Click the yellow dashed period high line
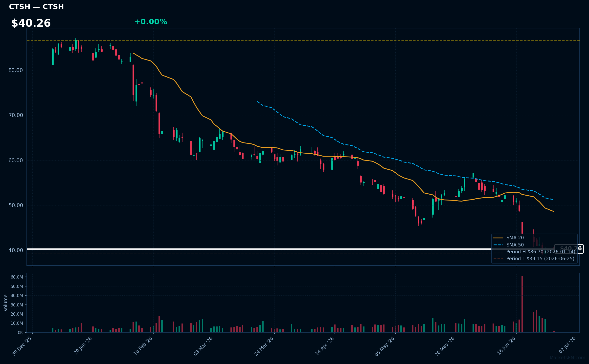589x364 pixels. pos(303,40)
